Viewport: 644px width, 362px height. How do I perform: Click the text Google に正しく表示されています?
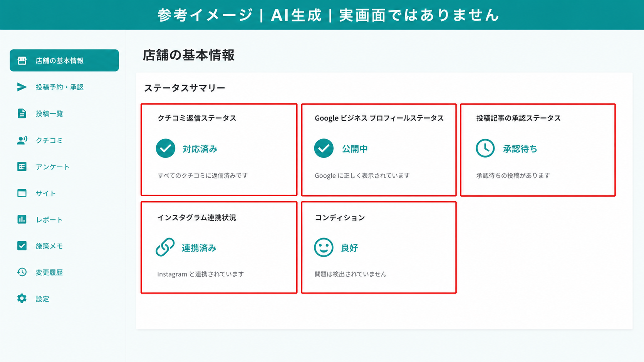(362, 175)
